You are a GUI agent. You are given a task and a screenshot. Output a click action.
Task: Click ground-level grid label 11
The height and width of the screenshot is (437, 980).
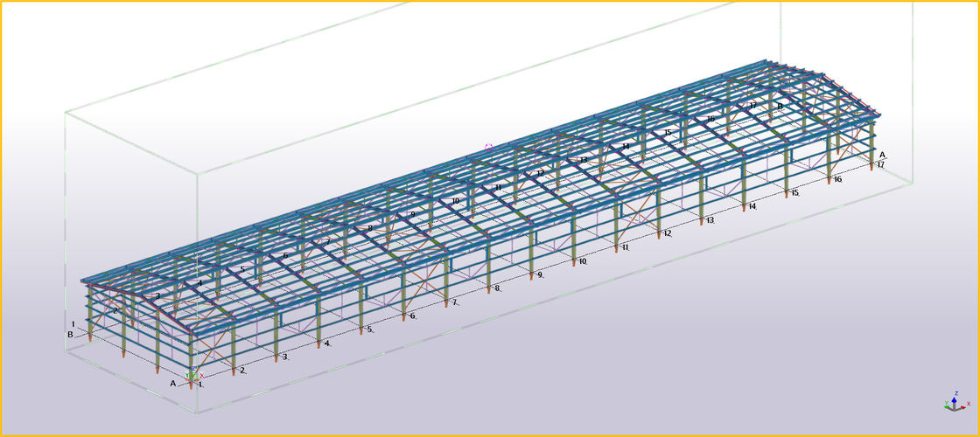(626, 248)
